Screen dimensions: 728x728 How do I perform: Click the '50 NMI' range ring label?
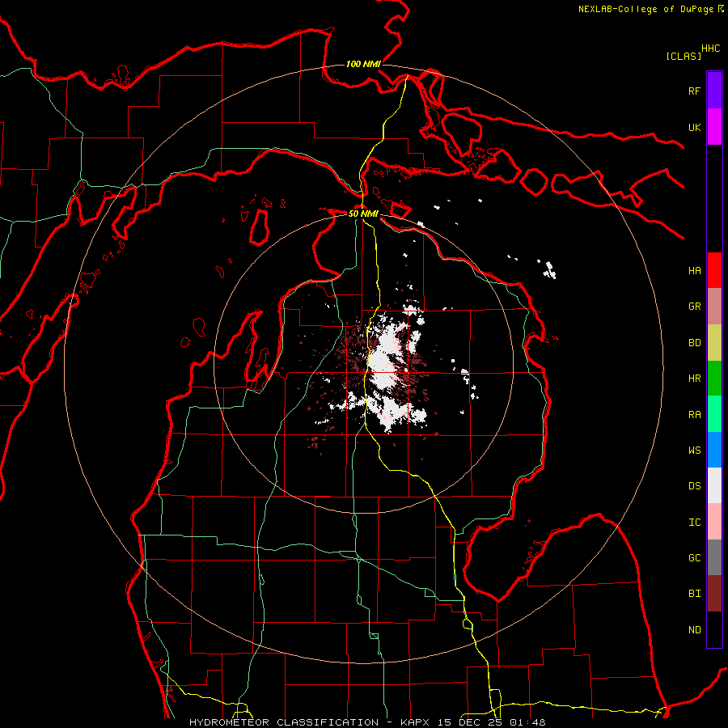point(363,214)
